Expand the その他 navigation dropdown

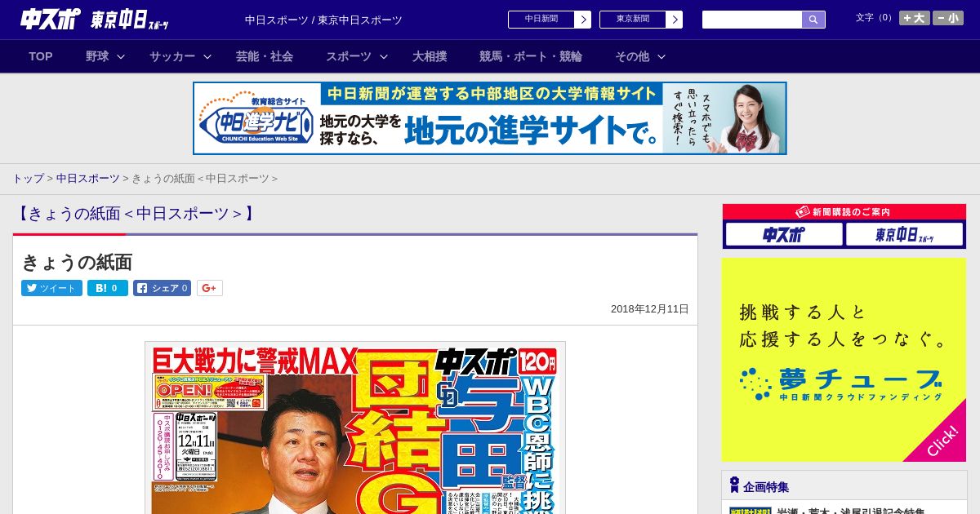click(640, 56)
